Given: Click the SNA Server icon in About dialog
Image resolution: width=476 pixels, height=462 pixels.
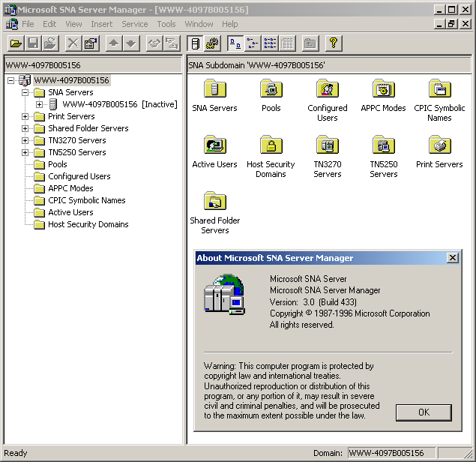Looking at the screenshot, I should [x=225, y=294].
